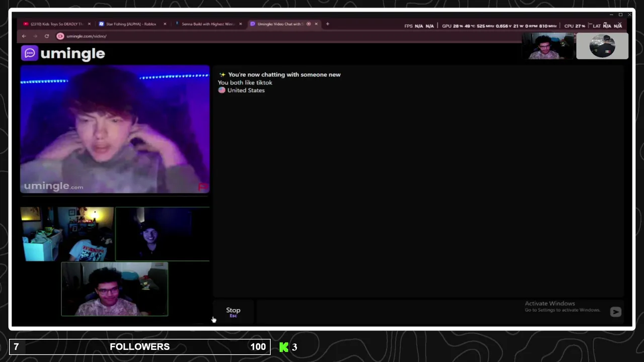
Task: Click the circular profile picture overlay
Action: [602, 46]
